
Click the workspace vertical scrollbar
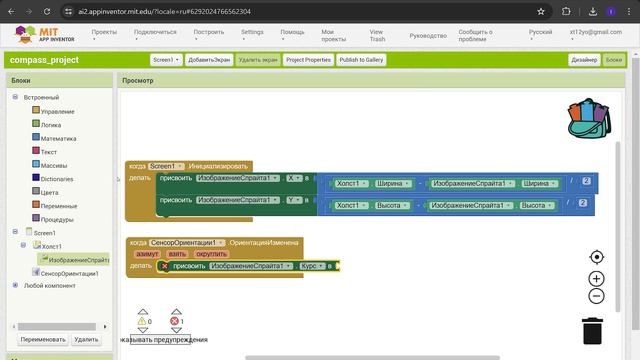618,227
